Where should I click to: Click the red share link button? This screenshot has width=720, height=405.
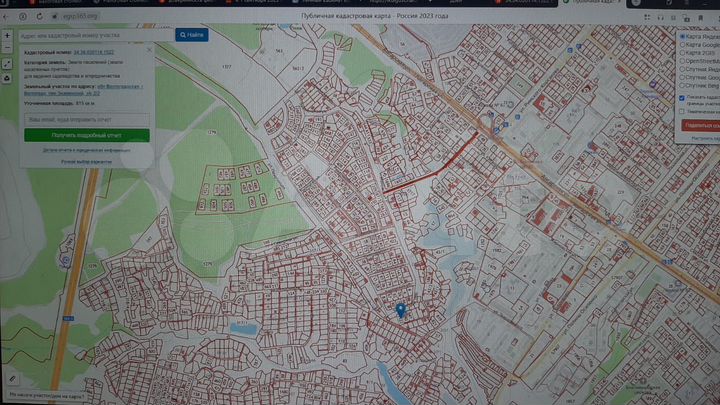pos(701,125)
